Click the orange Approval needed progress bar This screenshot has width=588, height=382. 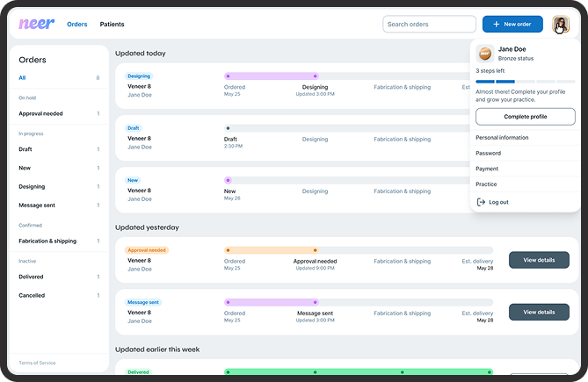pos(272,250)
